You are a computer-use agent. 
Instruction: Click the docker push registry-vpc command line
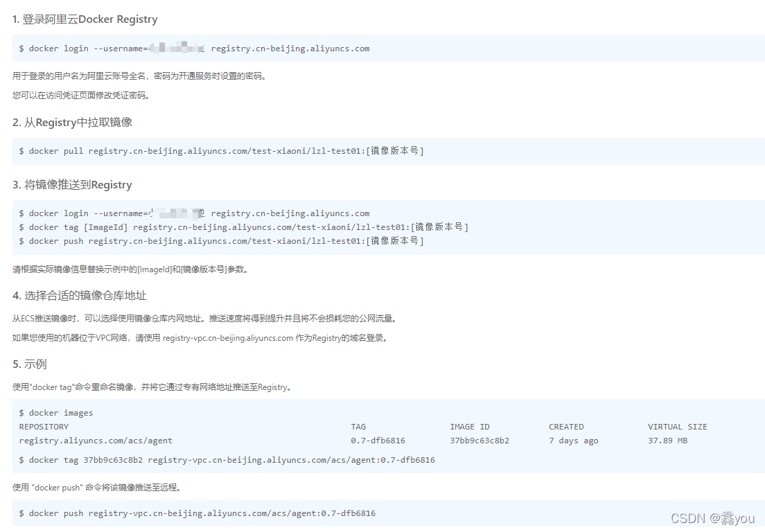coord(197,513)
